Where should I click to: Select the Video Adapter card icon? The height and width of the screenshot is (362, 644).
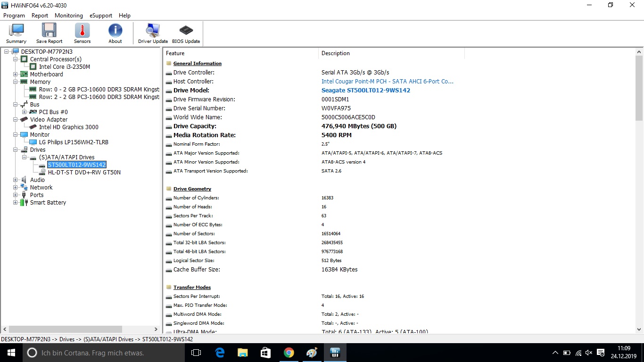(24, 120)
